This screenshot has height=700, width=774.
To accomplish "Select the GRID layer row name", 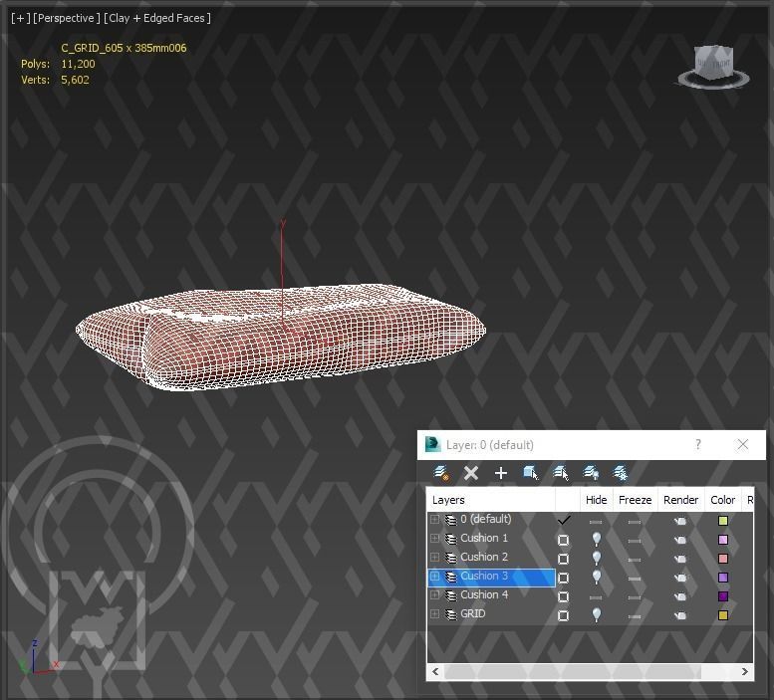I will tap(473, 613).
